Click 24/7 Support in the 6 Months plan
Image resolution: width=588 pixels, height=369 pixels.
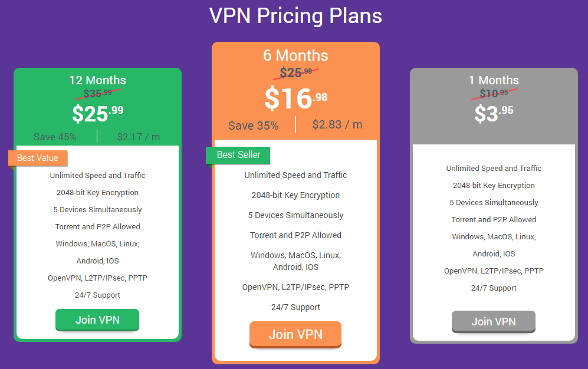295,307
